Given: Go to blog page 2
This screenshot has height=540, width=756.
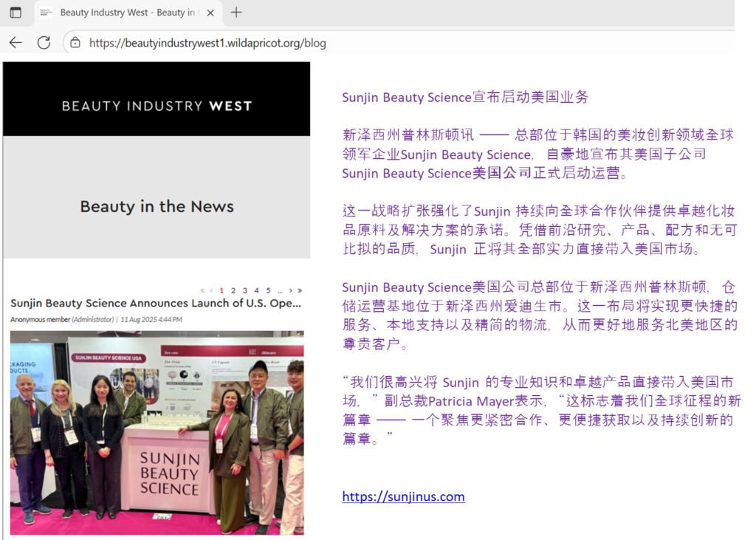Looking at the screenshot, I should (233, 290).
